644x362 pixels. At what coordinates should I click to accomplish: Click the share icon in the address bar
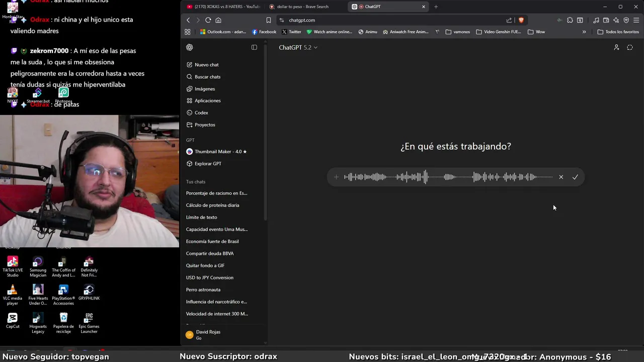[x=509, y=20]
